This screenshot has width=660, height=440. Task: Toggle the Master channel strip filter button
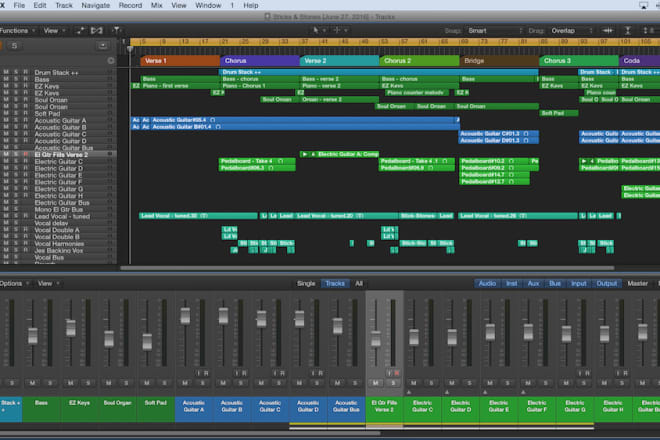[x=638, y=283]
